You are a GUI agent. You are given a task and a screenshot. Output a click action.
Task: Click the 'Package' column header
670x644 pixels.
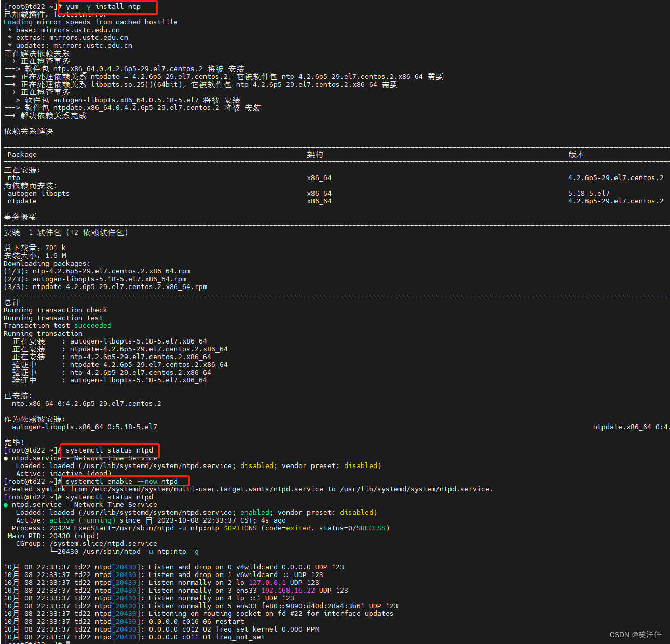coord(22,155)
